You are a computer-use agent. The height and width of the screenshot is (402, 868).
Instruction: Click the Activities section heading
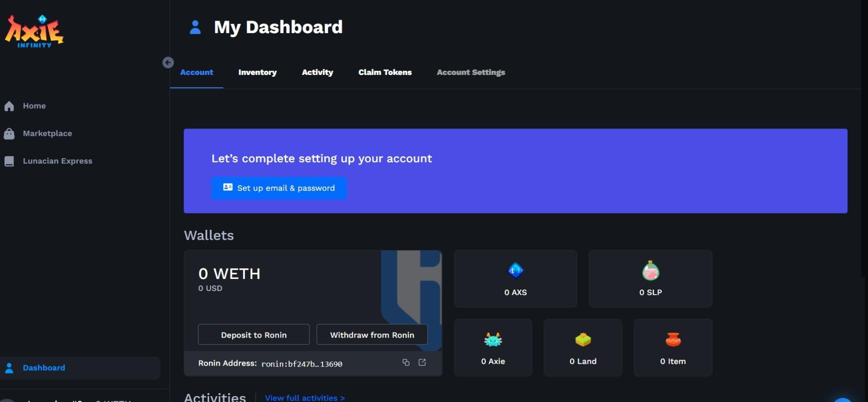tap(215, 397)
